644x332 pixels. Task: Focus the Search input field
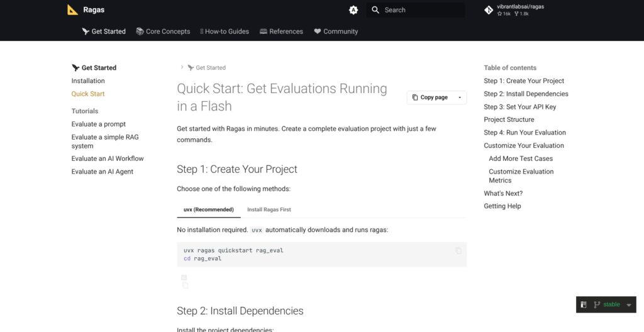pos(416,10)
